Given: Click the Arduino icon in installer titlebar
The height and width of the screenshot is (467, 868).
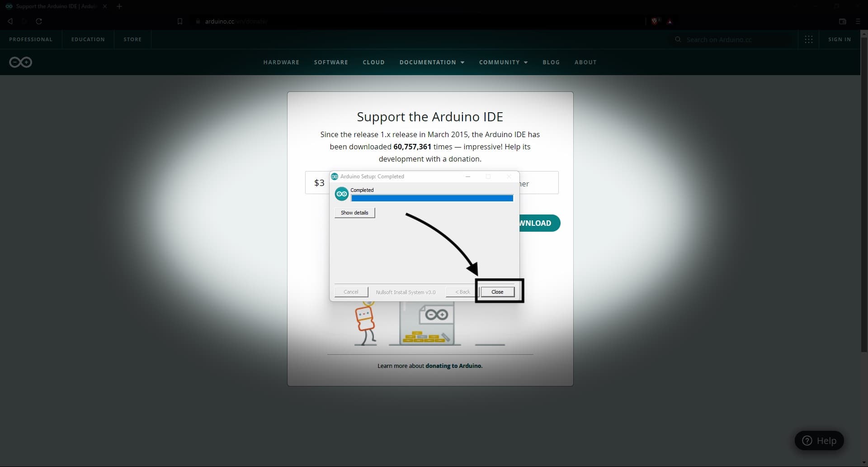Looking at the screenshot, I should tap(335, 176).
